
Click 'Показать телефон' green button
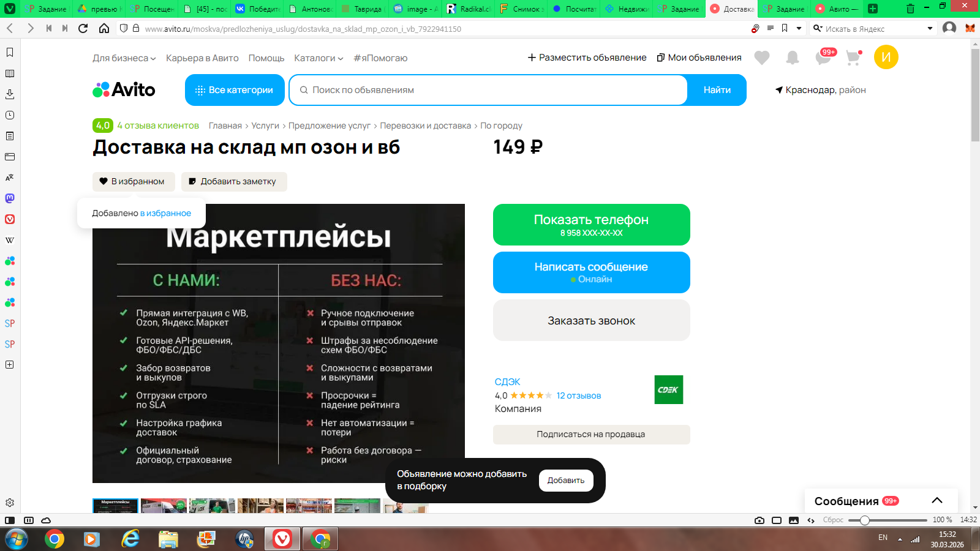[x=592, y=225]
